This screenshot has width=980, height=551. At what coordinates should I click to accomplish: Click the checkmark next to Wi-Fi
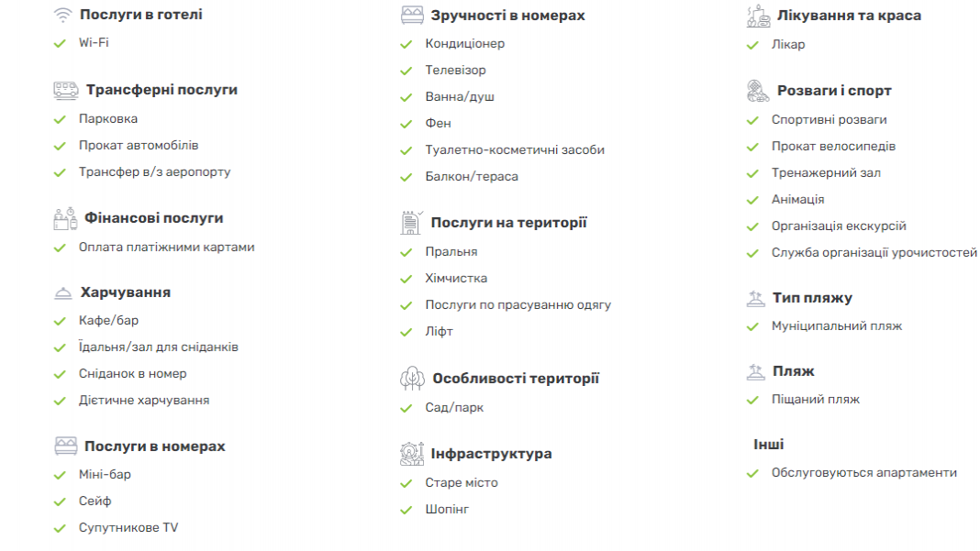pyautogui.click(x=60, y=43)
